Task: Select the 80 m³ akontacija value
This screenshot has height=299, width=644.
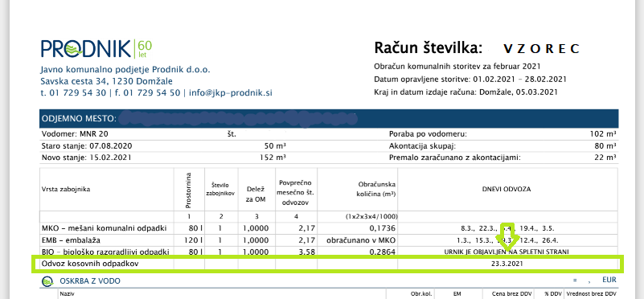Action: [605, 145]
